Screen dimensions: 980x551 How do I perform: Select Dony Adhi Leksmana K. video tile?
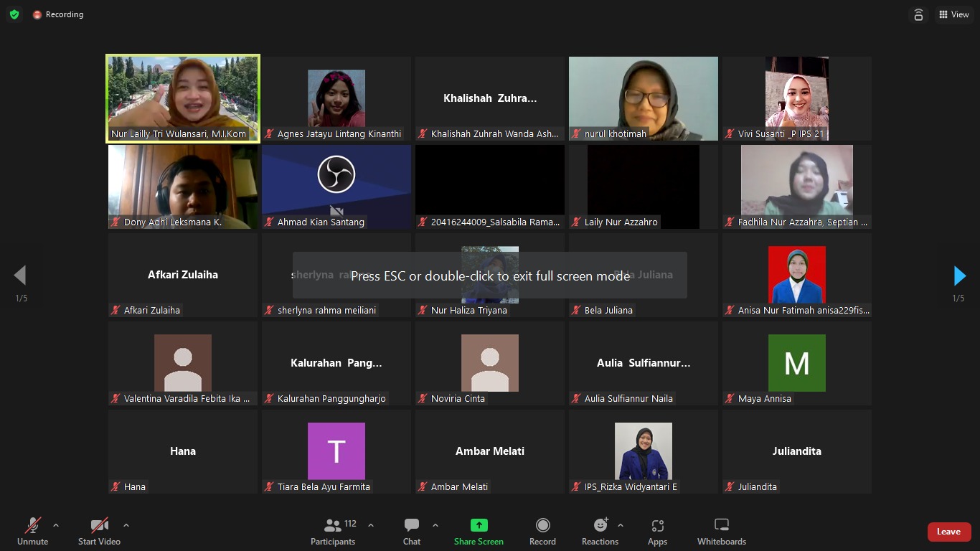(x=183, y=187)
